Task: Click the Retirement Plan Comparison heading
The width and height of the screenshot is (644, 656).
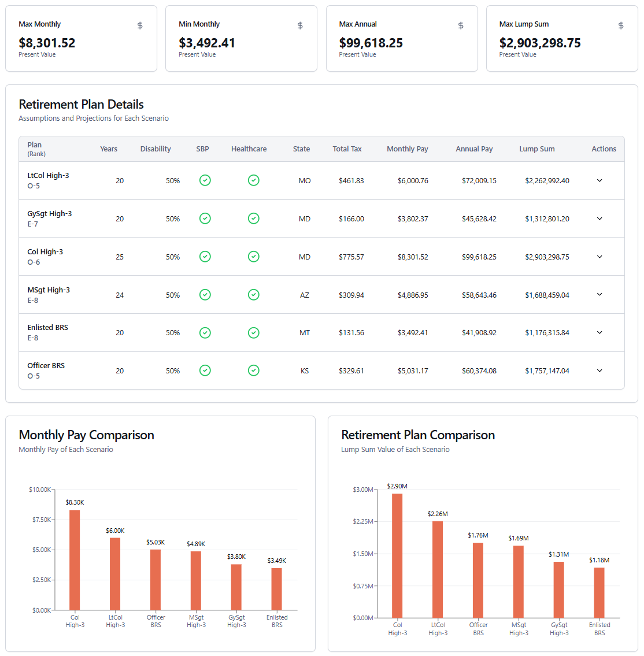Action: (418, 435)
